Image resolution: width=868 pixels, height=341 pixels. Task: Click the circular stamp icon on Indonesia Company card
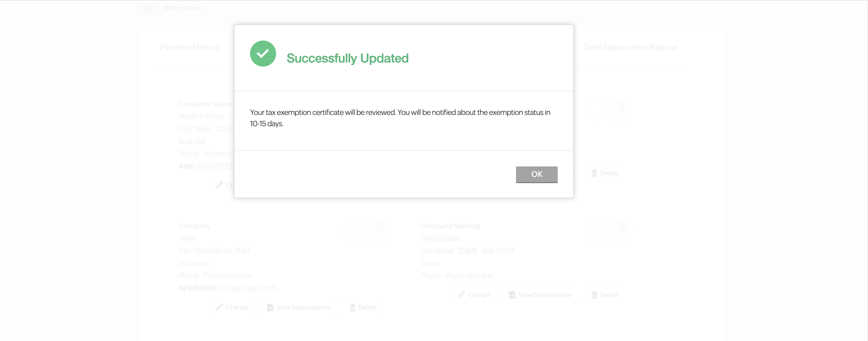click(x=354, y=231)
